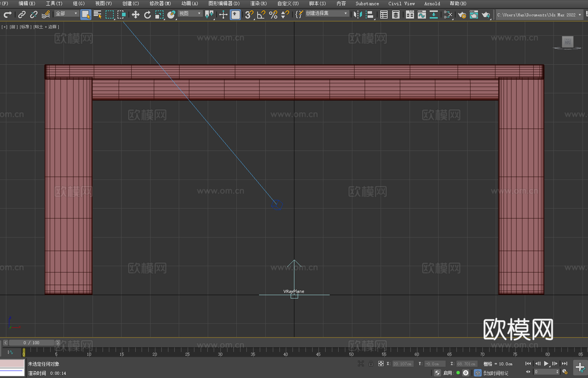Viewport: 588px width, 378px height.
Task: Toggle the 3D Snaps button
Action: click(x=249, y=14)
